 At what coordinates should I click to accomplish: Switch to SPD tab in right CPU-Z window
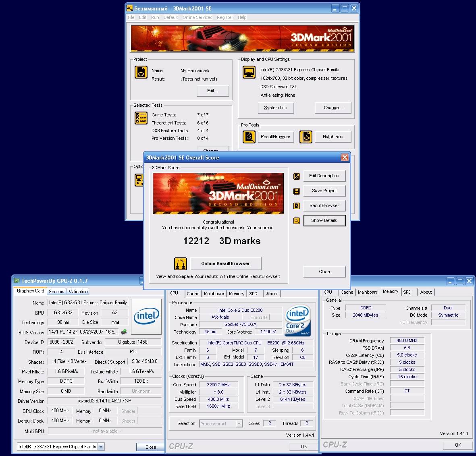[407, 292]
